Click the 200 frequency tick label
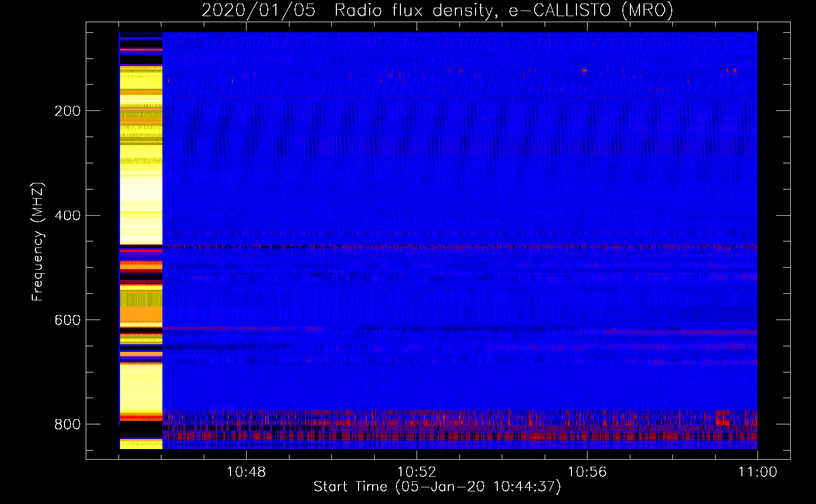This screenshot has height=504, width=816. coord(68,111)
